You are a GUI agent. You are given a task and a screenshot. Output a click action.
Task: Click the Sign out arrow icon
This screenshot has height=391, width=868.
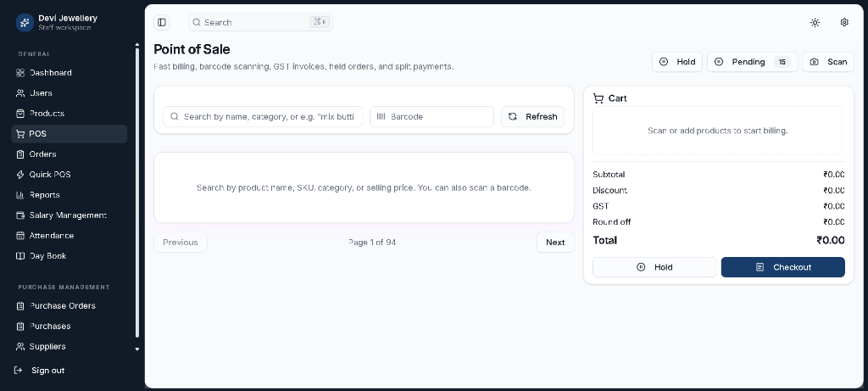tap(19, 370)
